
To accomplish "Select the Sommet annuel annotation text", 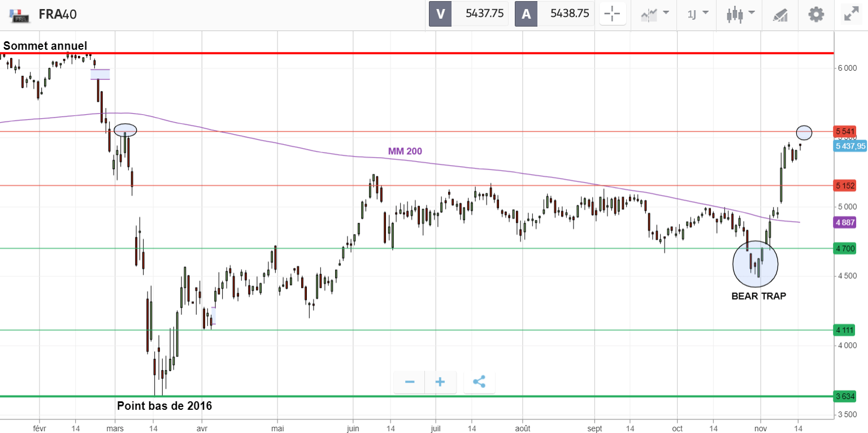I will pyautogui.click(x=45, y=46).
